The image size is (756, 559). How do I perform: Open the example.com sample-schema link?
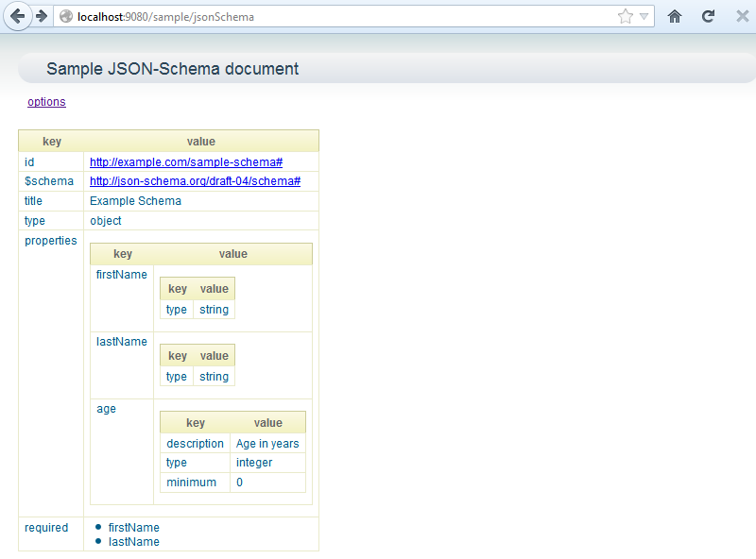[186, 162]
